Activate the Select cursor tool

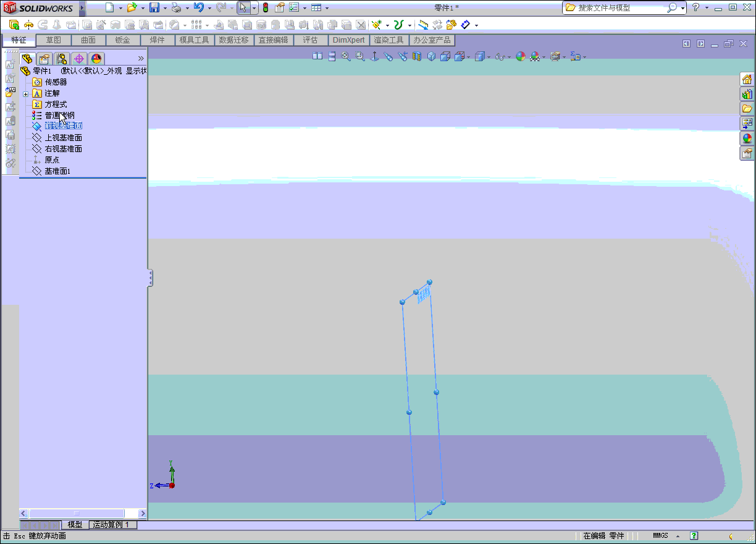243,7
